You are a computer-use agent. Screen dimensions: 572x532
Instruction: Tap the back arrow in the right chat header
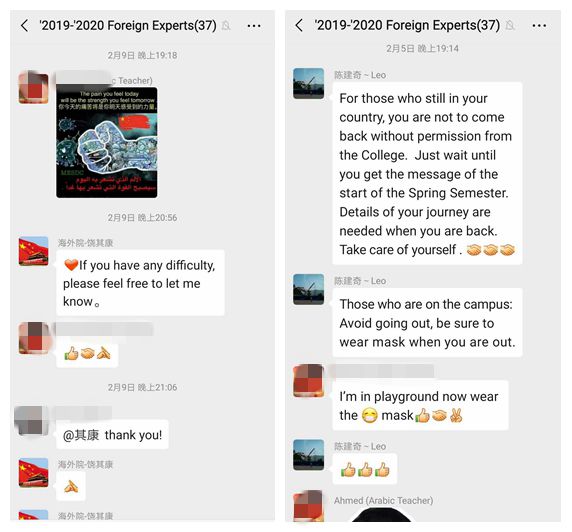point(299,25)
